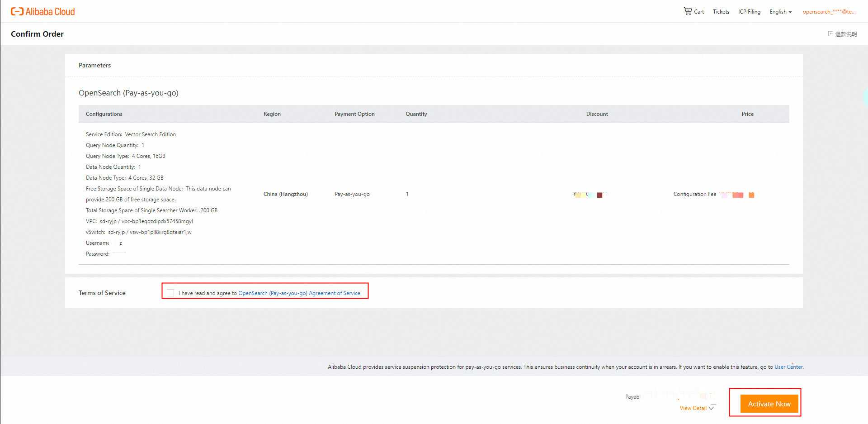Click the Discount column header
Image resolution: width=868 pixels, height=424 pixels.
(597, 114)
